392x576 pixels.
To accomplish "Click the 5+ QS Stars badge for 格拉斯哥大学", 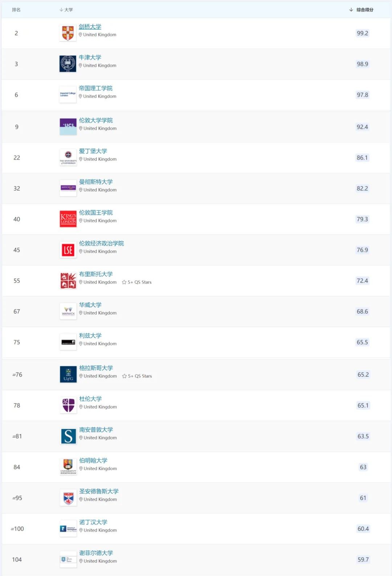I will click(x=137, y=376).
